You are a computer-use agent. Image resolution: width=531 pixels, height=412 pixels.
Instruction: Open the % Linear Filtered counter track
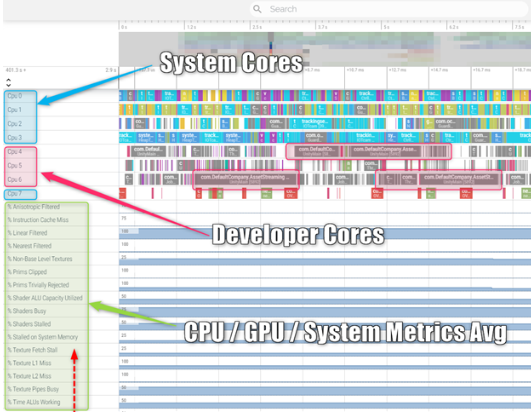point(27,233)
